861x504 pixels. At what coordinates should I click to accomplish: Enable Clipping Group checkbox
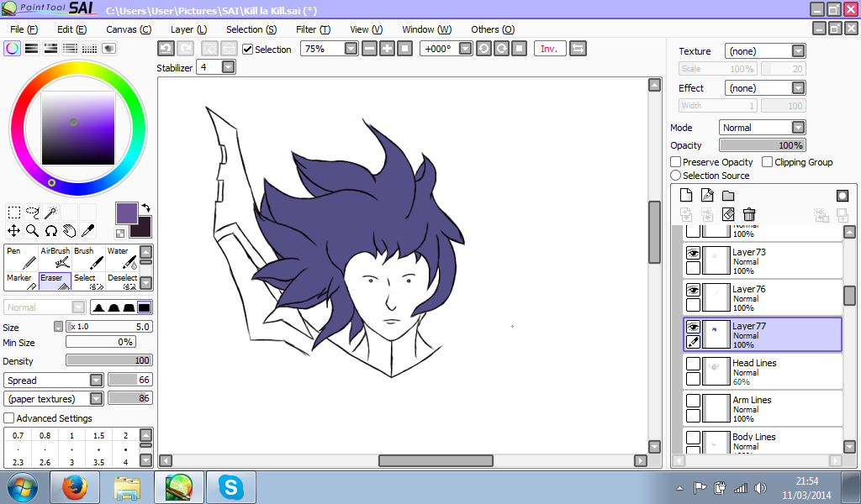767,162
